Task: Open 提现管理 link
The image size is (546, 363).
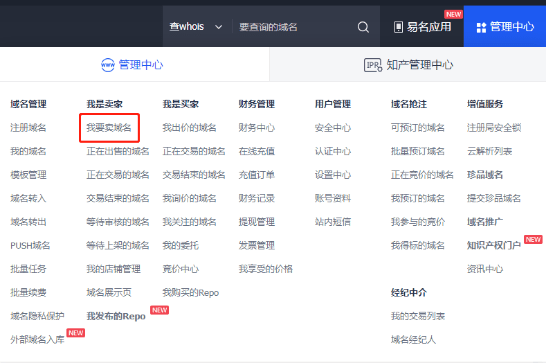Action: 257,222
